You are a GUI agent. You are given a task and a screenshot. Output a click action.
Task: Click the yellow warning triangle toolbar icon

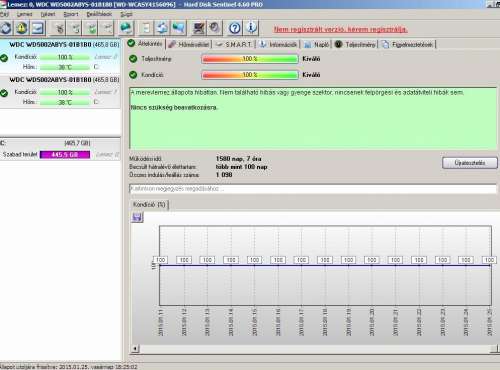click(x=22, y=28)
